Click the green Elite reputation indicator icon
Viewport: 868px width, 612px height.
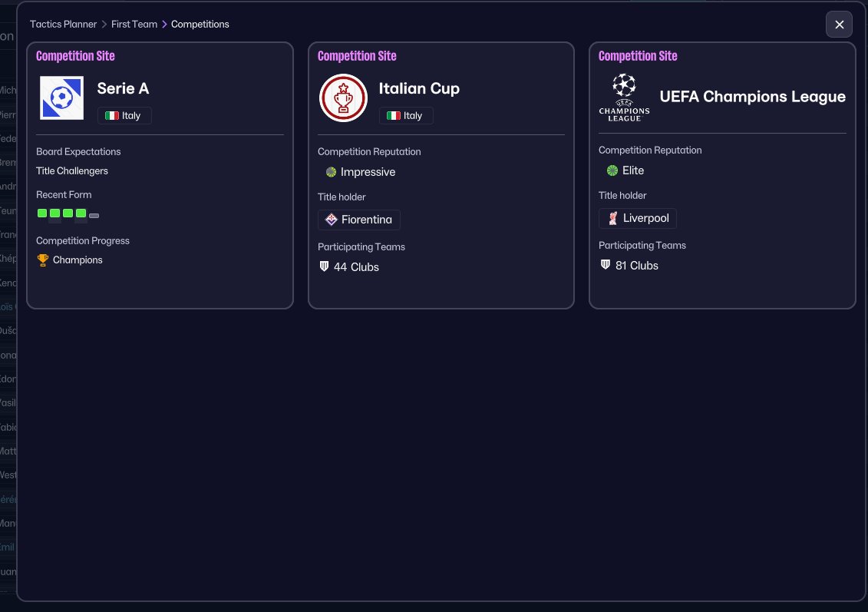[x=612, y=170]
